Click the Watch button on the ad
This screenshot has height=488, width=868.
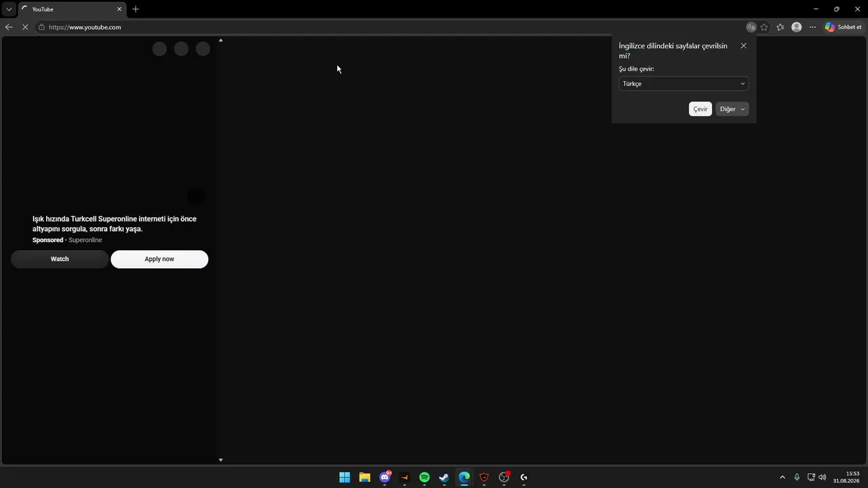pos(60,259)
